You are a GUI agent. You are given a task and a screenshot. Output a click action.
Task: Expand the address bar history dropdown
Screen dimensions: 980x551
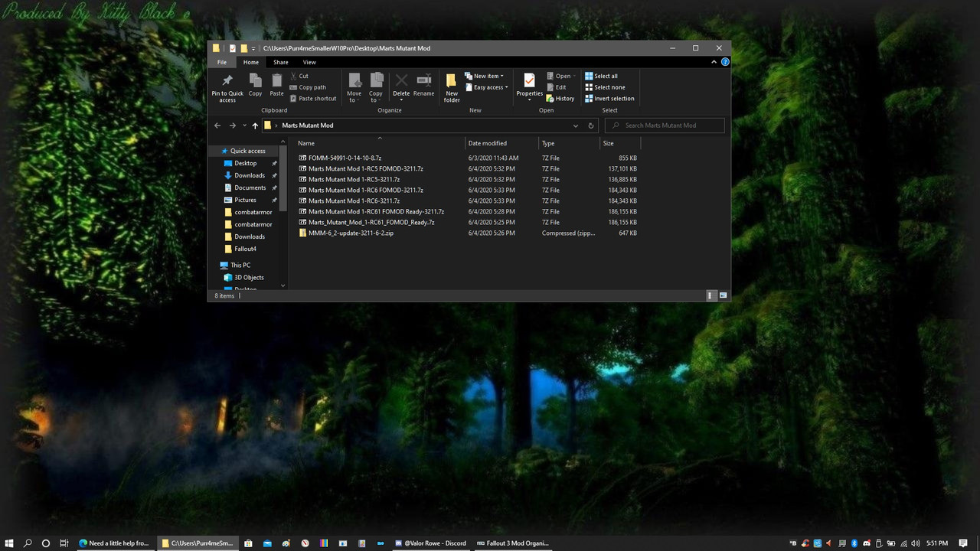576,126
